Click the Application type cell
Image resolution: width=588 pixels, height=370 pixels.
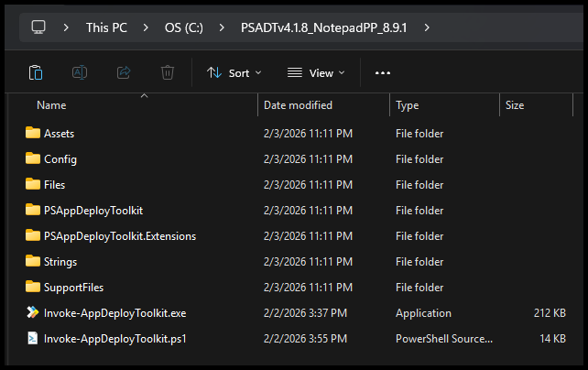click(x=423, y=313)
